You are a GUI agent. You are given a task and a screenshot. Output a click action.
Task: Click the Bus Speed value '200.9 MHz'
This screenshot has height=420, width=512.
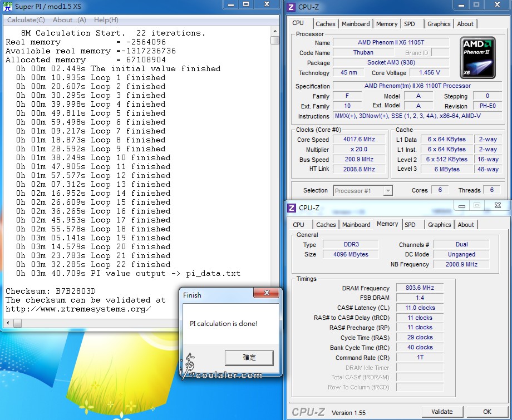click(359, 159)
